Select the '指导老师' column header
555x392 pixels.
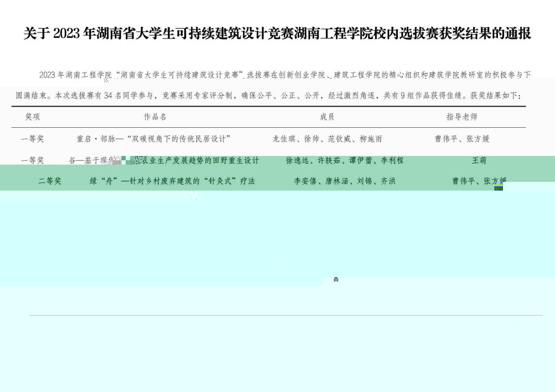click(x=462, y=116)
